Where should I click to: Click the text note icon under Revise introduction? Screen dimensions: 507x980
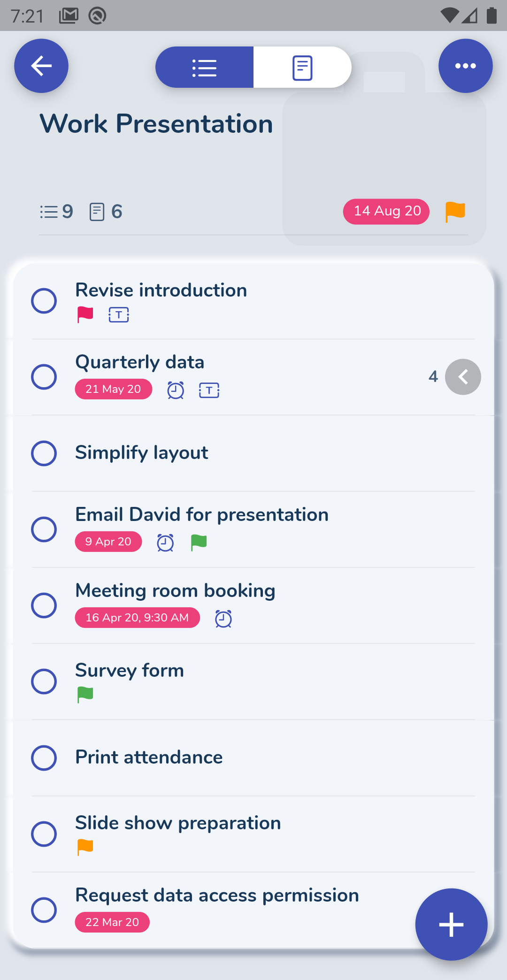click(x=118, y=314)
